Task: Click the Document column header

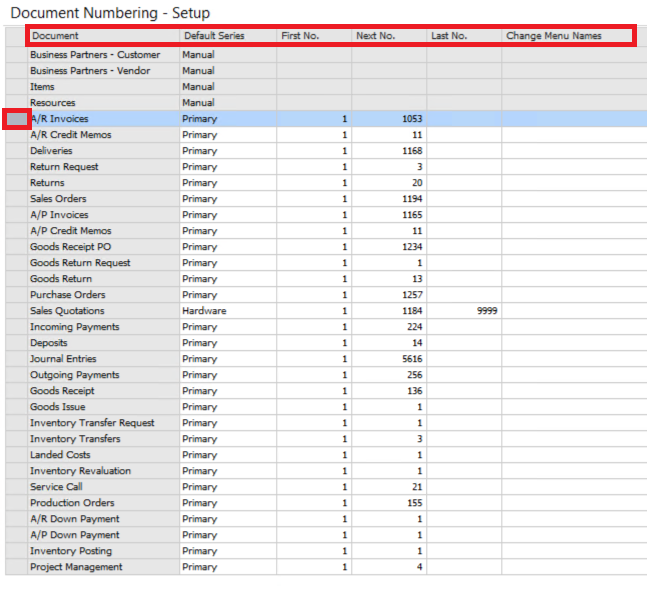Action: (55, 36)
